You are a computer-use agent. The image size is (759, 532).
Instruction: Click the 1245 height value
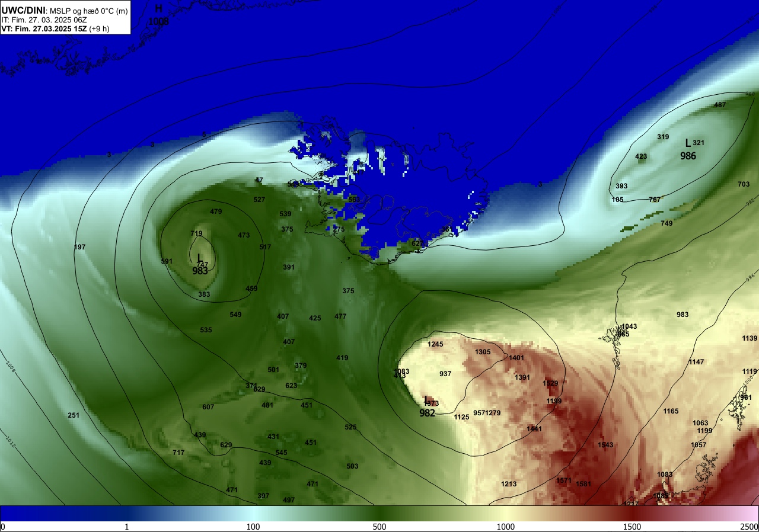pos(435,344)
